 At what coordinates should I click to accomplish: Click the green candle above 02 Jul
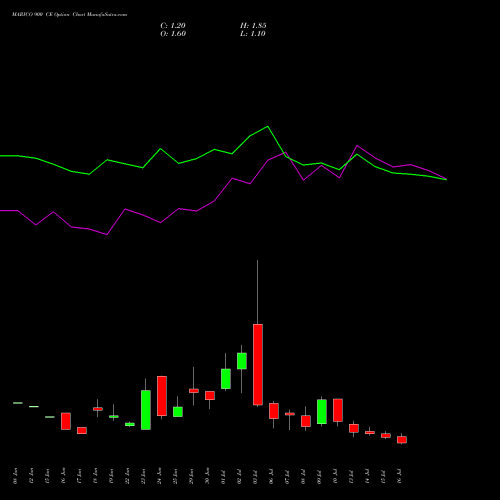pyautogui.click(x=242, y=361)
